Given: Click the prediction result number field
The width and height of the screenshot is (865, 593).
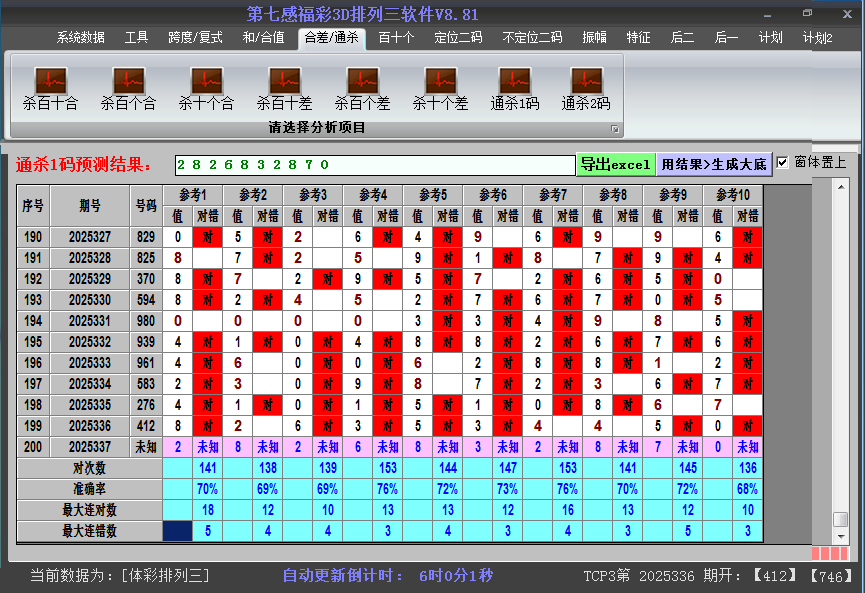Looking at the screenshot, I should [375, 164].
